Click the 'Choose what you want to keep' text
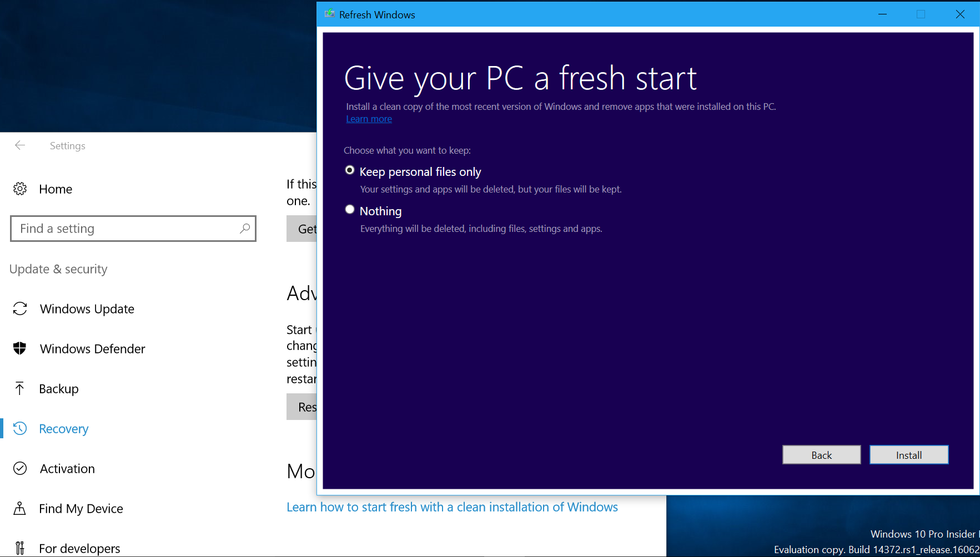Screen dimensions: 980x557 407,150
